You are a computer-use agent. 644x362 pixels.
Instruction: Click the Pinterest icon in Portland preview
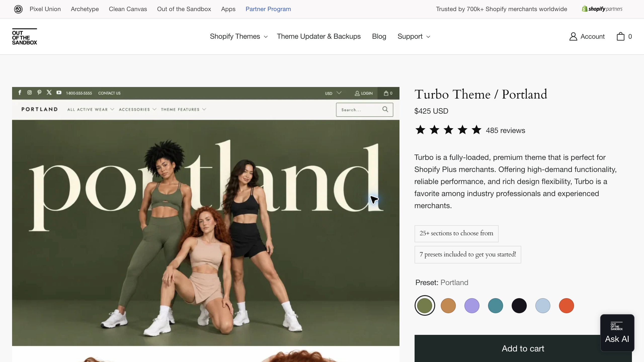pyautogui.click(x=39, y=93)
